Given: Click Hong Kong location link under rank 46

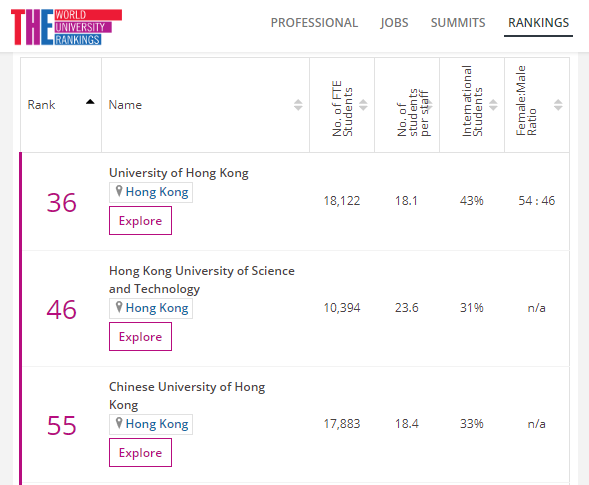Looking at the screenshot, I should coord(157,308).
